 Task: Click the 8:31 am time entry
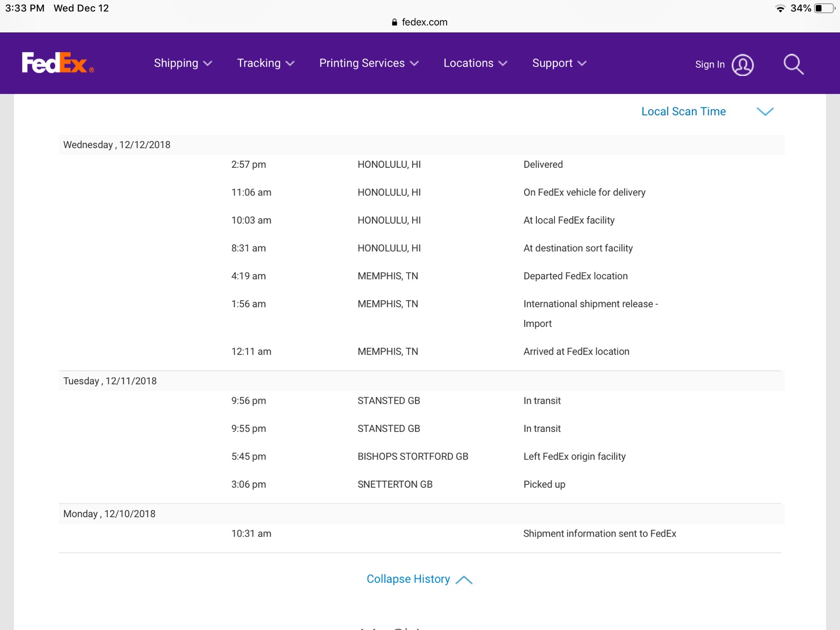[x=249, y=248]
